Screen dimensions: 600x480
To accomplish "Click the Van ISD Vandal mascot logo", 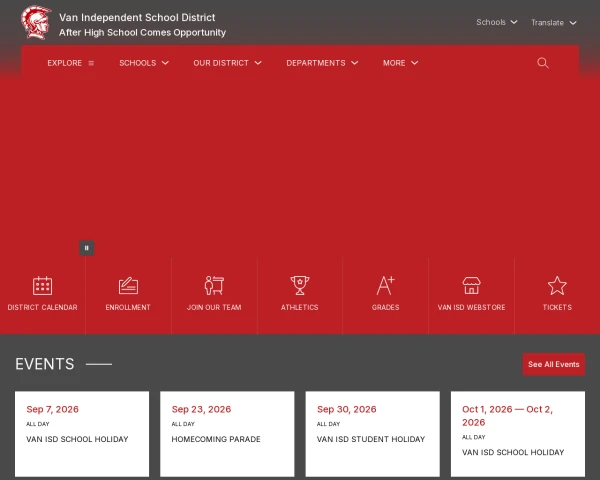I will click(36, 22).
